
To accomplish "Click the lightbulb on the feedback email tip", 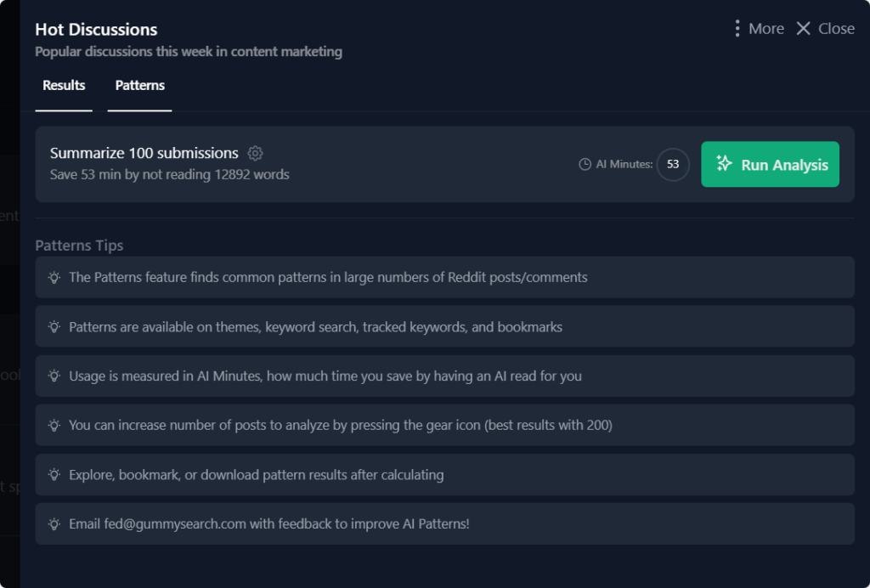I will [x=54, y=523].
